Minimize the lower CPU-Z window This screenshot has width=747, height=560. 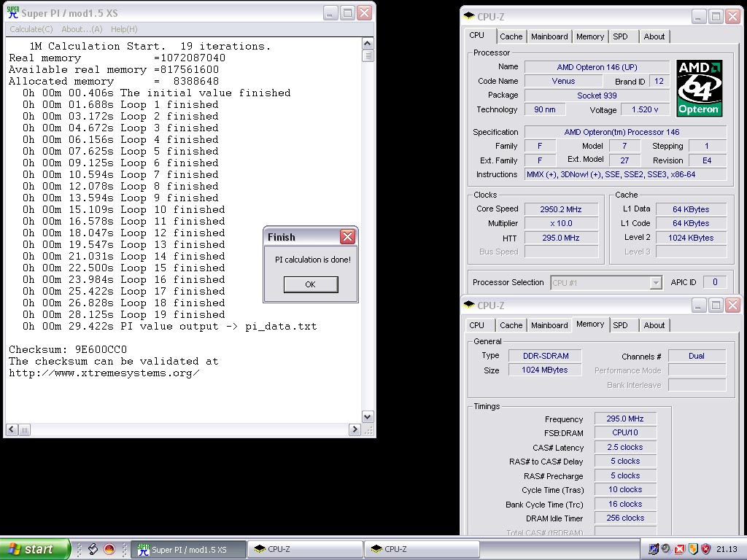(698, 306)
